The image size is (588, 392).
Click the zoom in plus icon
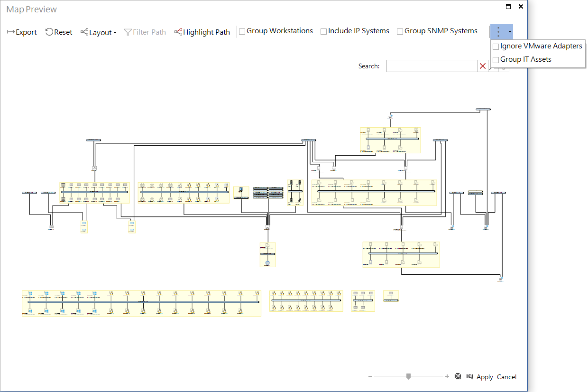tap(447, 376)
